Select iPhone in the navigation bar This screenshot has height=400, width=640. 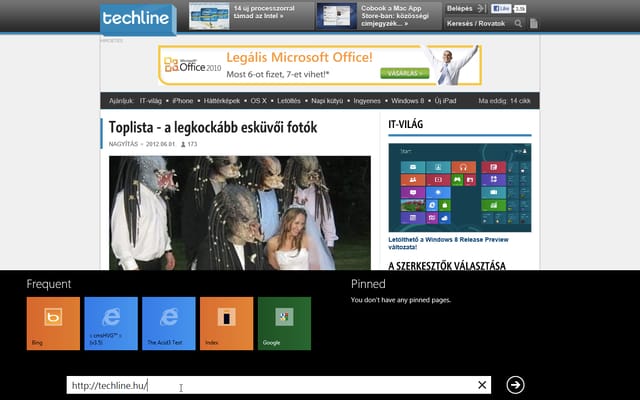click(x=182, y=101)
